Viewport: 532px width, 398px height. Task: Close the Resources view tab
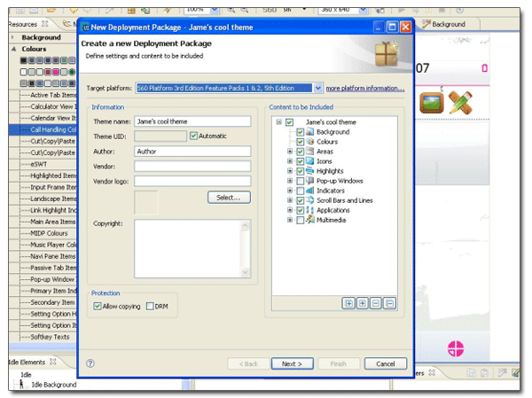click(x=45, y=24)
